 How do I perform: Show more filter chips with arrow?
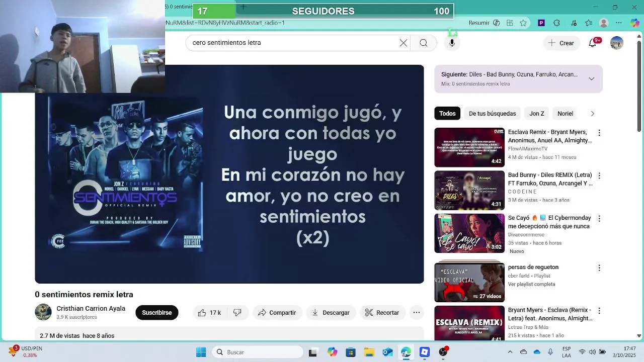pos(592,114)
